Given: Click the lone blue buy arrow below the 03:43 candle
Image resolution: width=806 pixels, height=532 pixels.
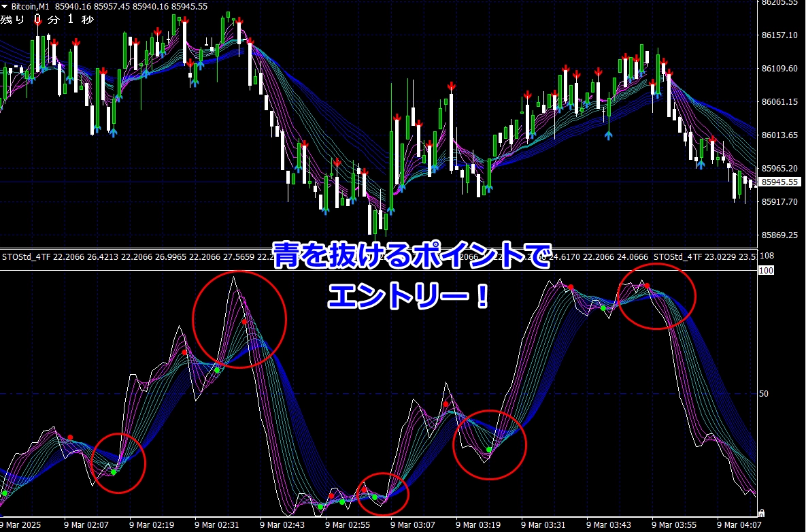Looking at the screenshot, I should tap(609, 135).
